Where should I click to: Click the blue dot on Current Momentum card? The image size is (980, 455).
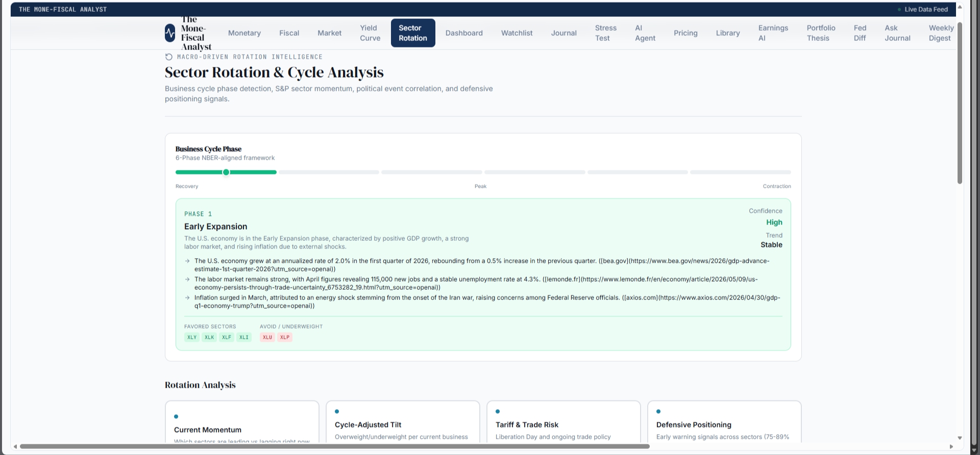coord(176,417)
